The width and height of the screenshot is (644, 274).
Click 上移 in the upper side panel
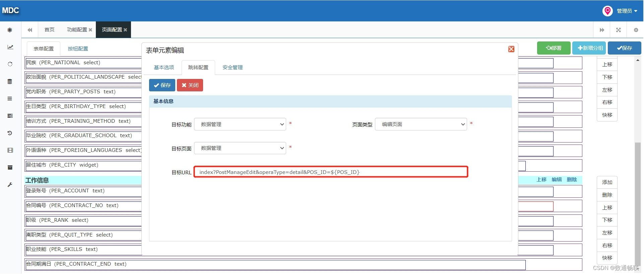(607, 65)
